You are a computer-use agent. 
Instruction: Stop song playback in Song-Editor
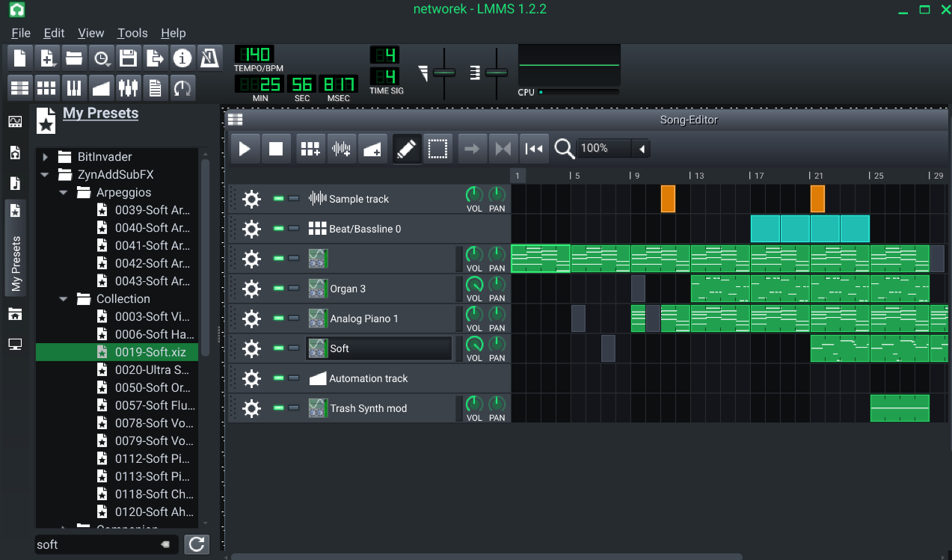[276, 149]
